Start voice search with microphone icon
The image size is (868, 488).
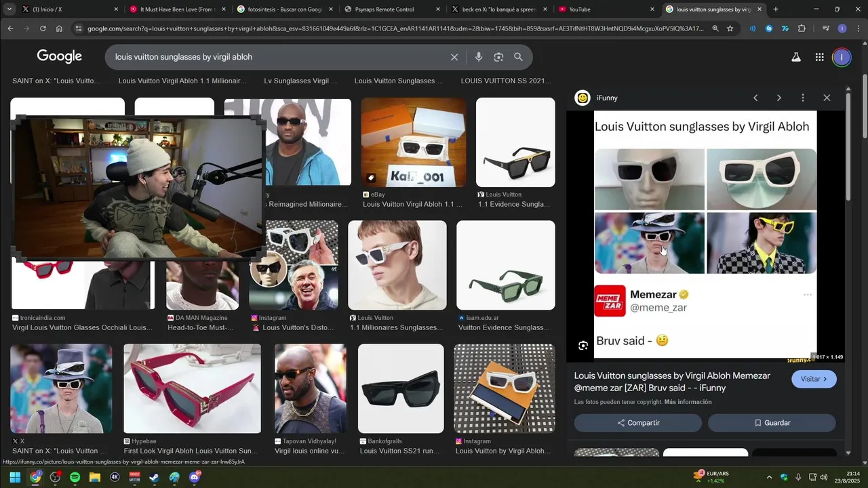[479, 58]
